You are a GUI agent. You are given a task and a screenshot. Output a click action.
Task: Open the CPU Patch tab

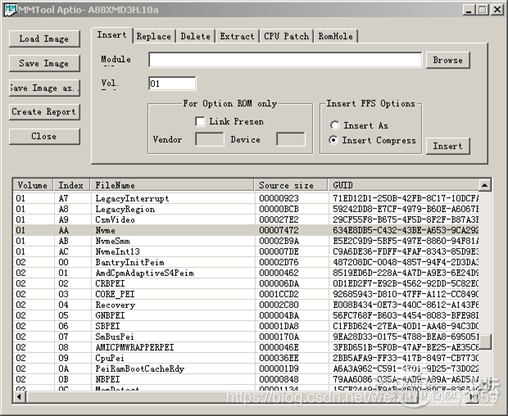[x=286, y=36]
